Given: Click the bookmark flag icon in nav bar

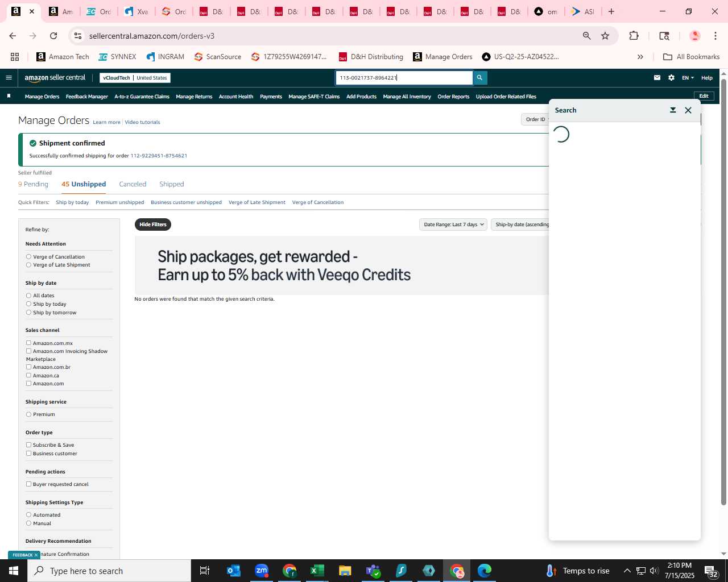Looking at the screenshot, I should [x=9, y=96].
